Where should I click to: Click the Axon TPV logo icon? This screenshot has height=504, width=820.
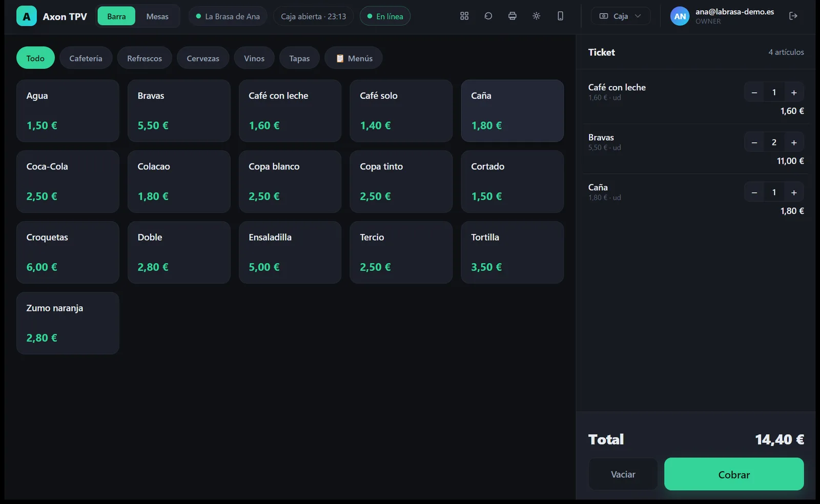(x=27, y=16)
